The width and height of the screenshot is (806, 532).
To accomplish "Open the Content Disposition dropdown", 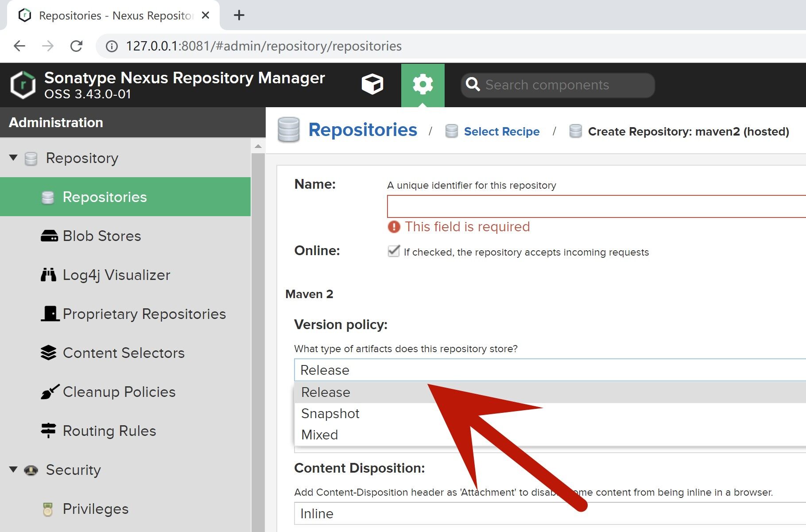I will (487, 513).
